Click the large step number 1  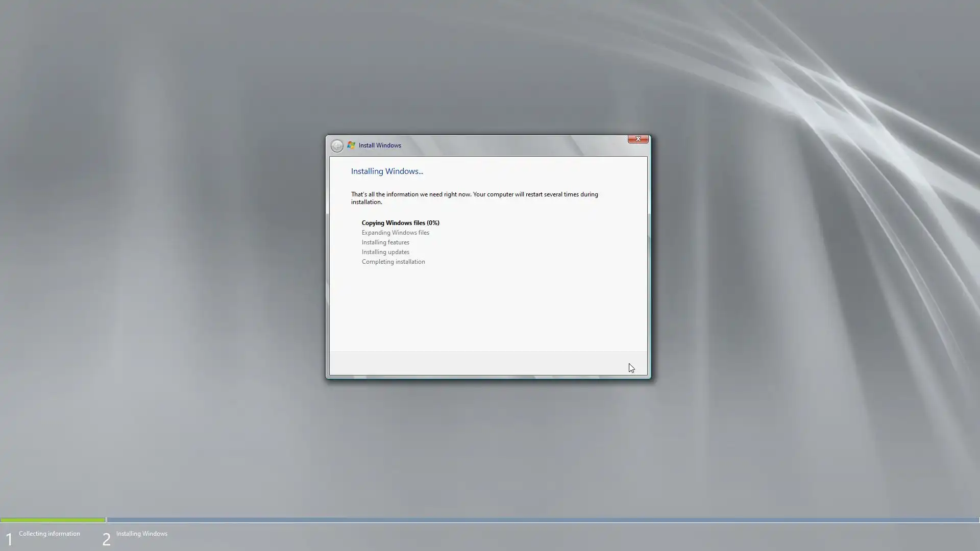click(x=9, y=539)
